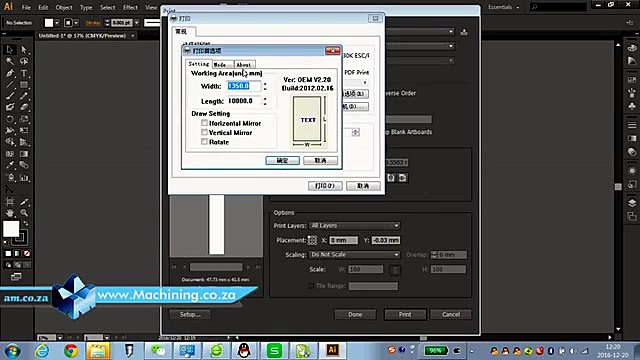Open the Symbols panel club icon
640x360 pixels.
tap(632, 106)
